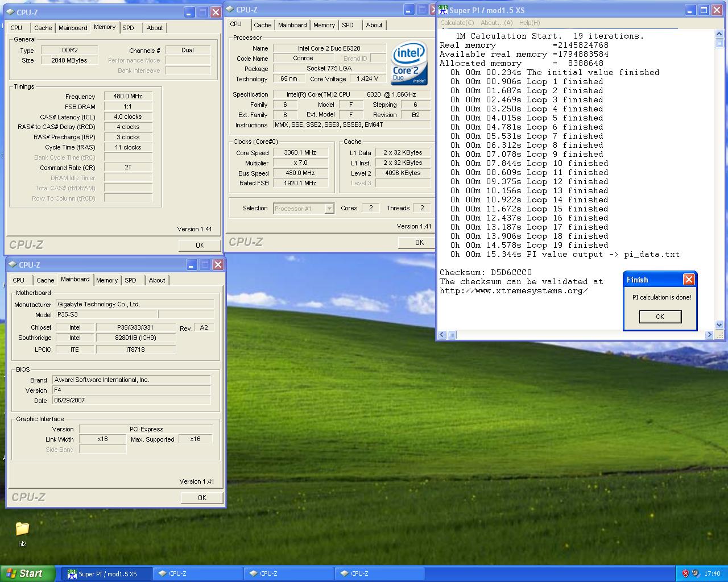Click the DRAM Frequency 480.0 MHz field
Viewport: 728px width, 582px height.
click(x=128, y=96)
